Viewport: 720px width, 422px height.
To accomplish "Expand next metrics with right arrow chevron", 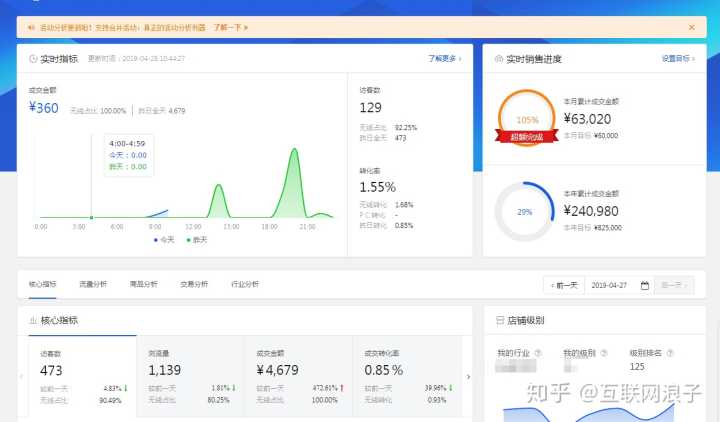I will (468, 376).
